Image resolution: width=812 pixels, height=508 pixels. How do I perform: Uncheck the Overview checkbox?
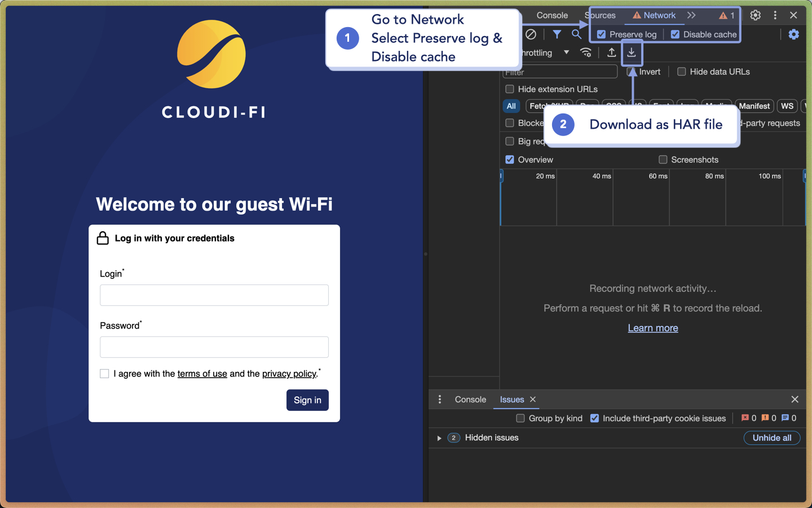pos(510,160)
